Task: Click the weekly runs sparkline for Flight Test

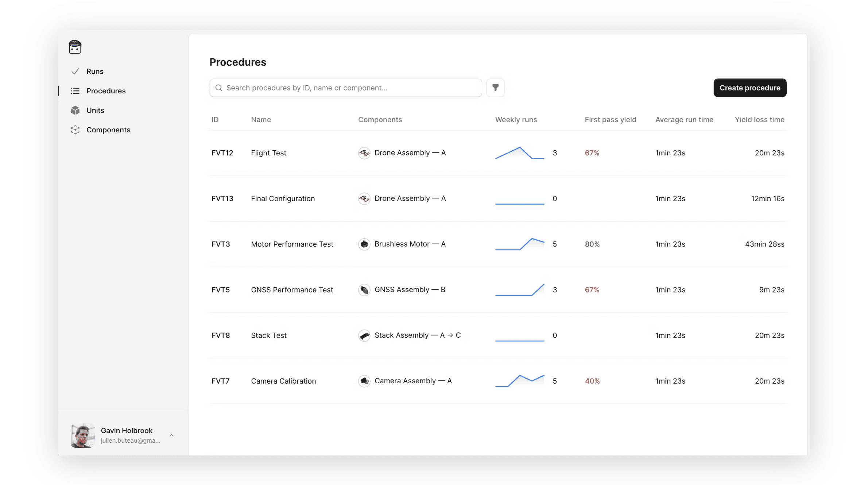Action: click(x=519, y=153)
